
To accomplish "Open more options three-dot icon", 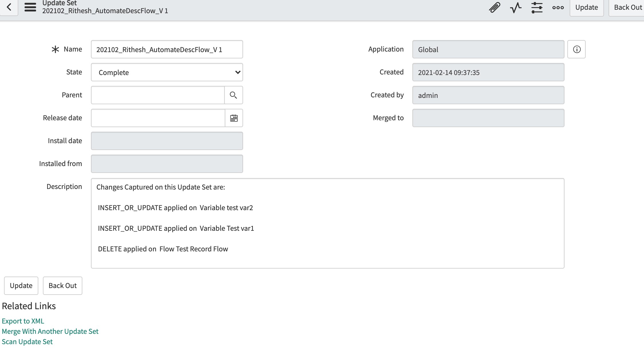I will coord(558,7).
